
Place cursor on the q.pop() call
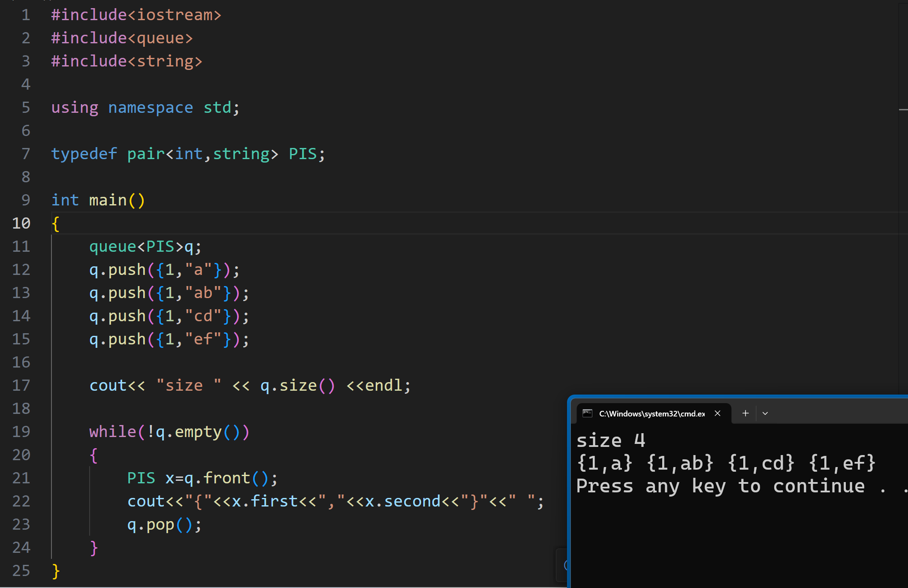pos(164,525)
